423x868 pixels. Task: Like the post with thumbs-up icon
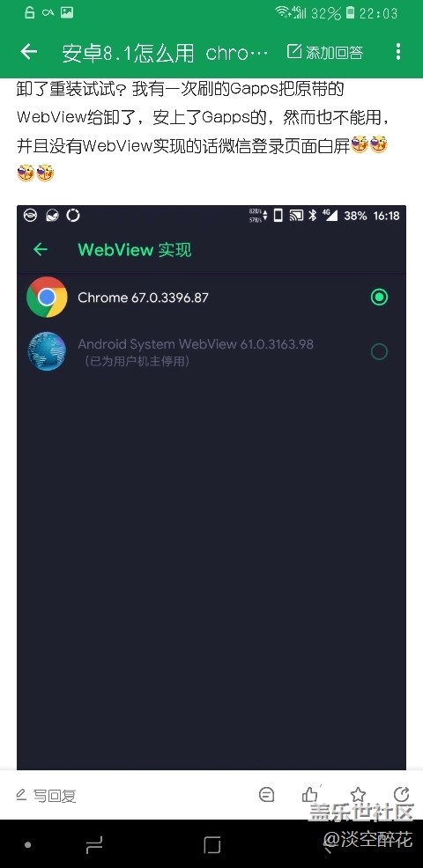(310, 794)
